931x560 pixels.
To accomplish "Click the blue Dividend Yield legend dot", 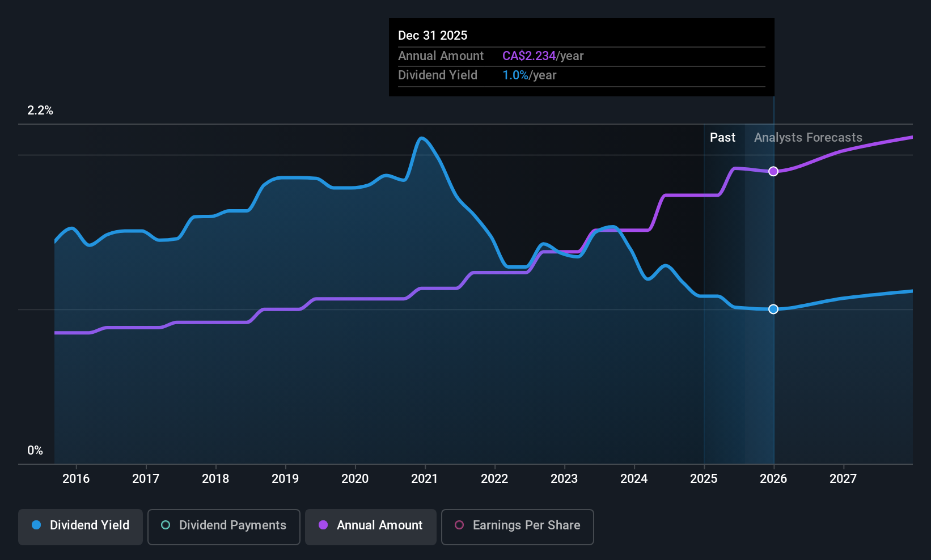I will point(36,525).
